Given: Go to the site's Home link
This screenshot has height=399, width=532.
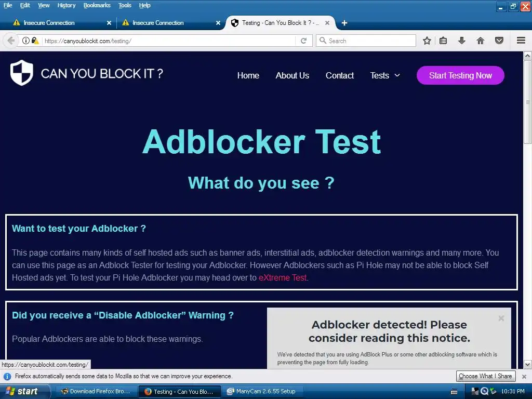Looking at the screenshot, I should pyautogui.click(x=248, y=75).
